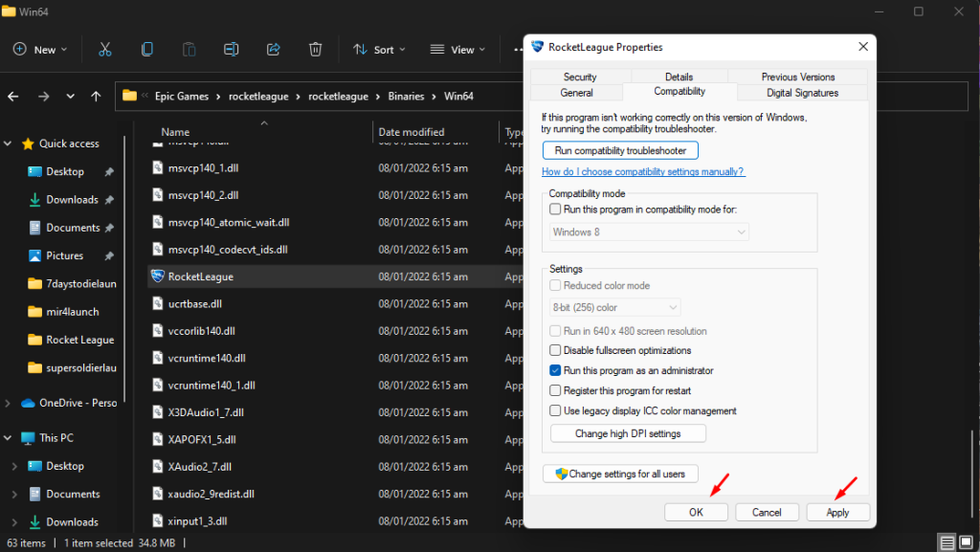
Task: Click Epic Games in address breadcrumb
Action: coord(181,97)
